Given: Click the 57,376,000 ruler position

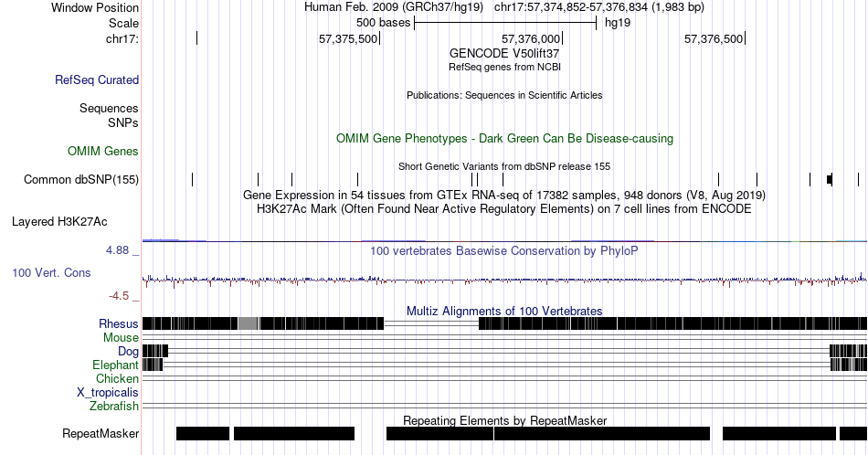Looking at the screenshot, I should 532,38.
